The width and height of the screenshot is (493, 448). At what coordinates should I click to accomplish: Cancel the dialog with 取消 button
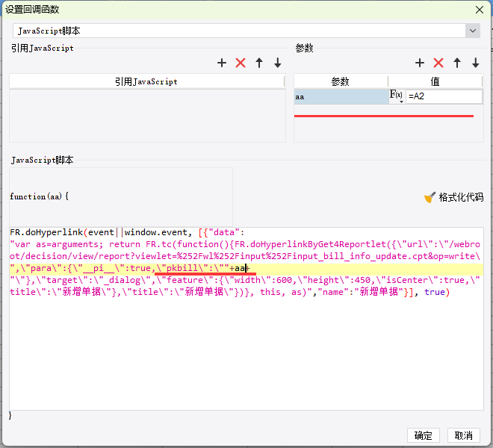(464, 435)
